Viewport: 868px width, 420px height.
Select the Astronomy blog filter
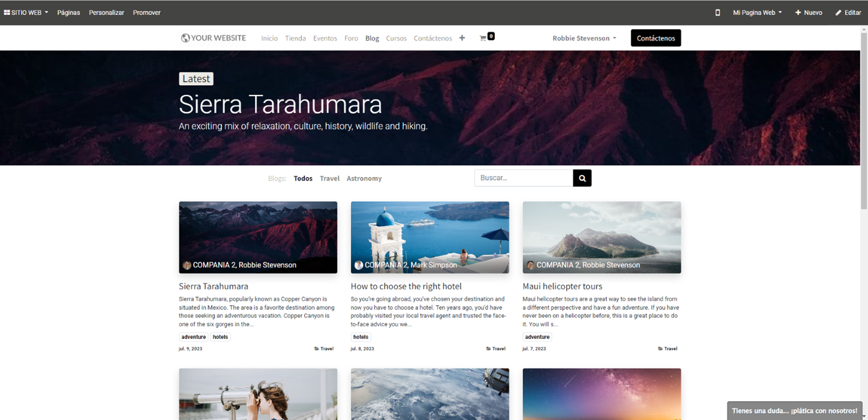coord(364,178)
